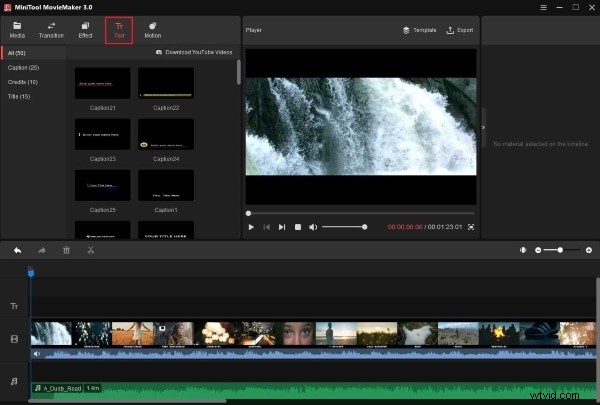Screen dimensions: 600x405
Task: Redo the last action
Action: 42,250
